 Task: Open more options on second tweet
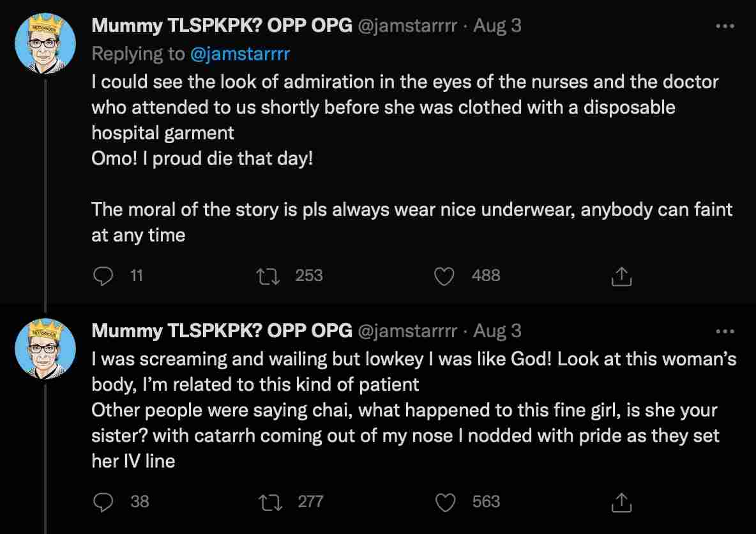coord(725,332)
